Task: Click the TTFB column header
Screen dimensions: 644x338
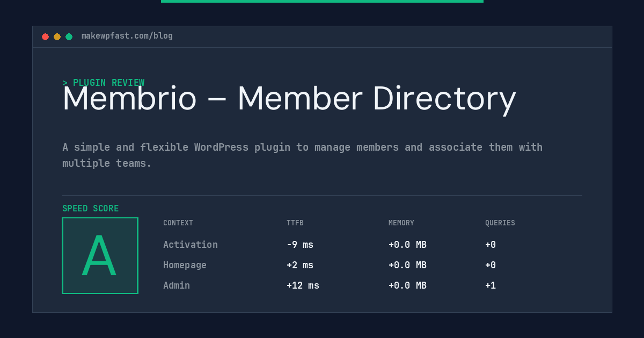Action: pos(295,223)
